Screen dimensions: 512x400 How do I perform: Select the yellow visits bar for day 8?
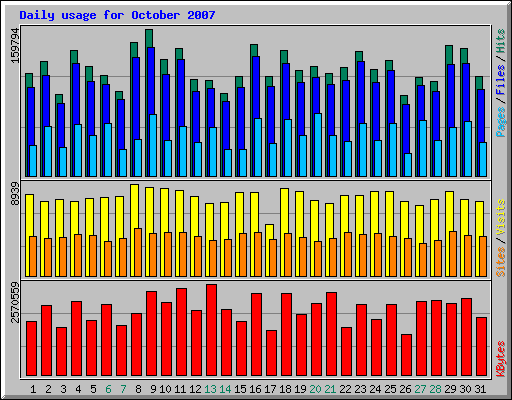pyautogui.click(x=134, y=207)
